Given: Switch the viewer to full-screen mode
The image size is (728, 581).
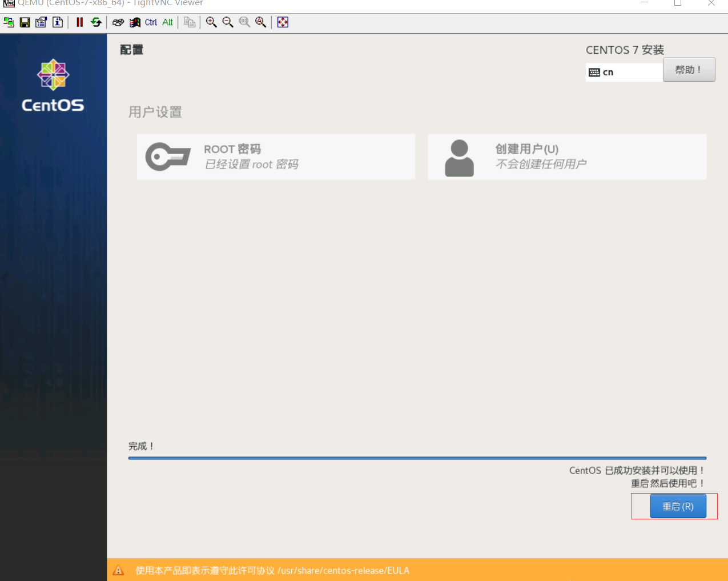Looking at the screenshot, I should [282, 22].
